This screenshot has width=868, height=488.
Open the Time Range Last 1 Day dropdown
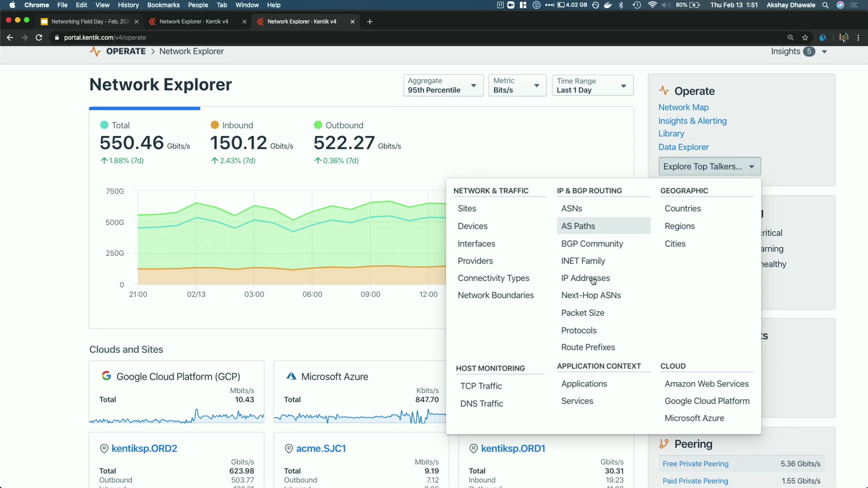coord(592,85)
